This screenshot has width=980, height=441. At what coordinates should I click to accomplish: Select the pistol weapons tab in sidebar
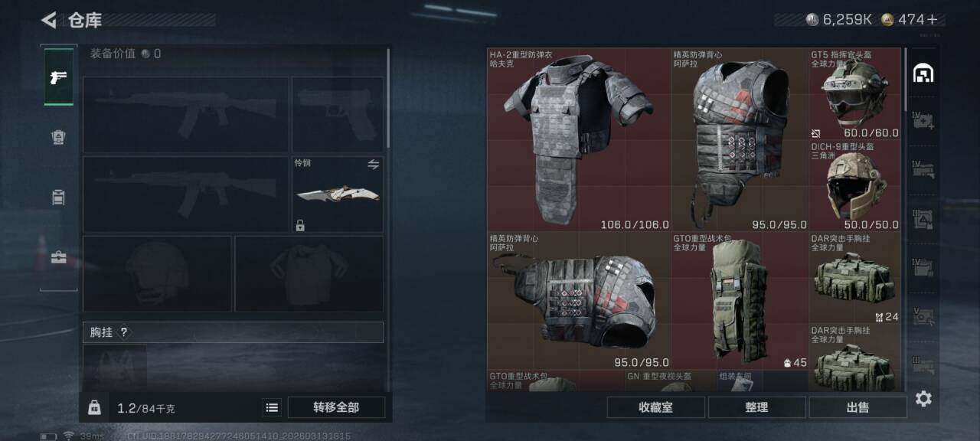(x=59, y=77)
